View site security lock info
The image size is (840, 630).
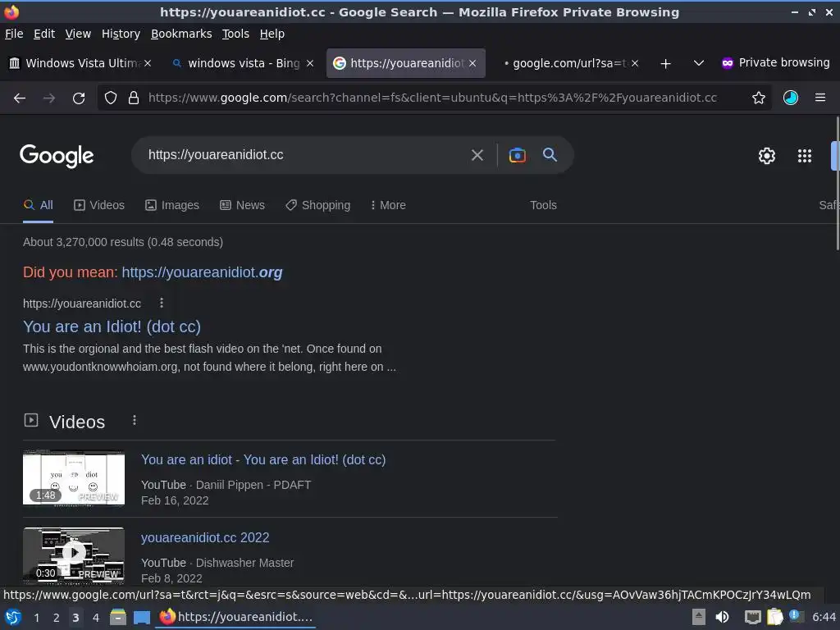134,98
